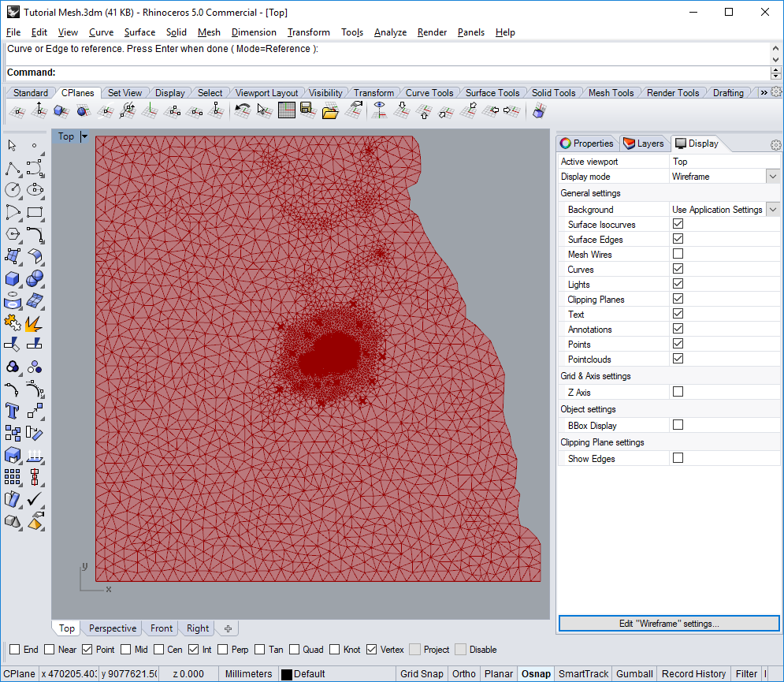Click Edit "Wireframe" settings button
Viewport: 784px width, 682px height.
[x=668, y=624]
